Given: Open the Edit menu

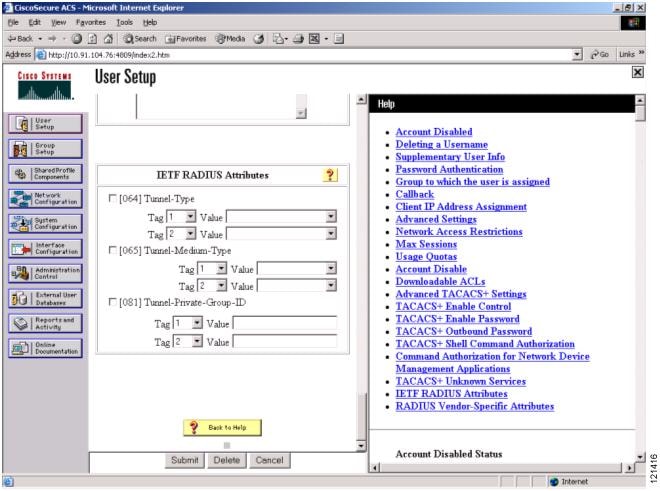Looking at the screenshot, I should tap(35, 22).
